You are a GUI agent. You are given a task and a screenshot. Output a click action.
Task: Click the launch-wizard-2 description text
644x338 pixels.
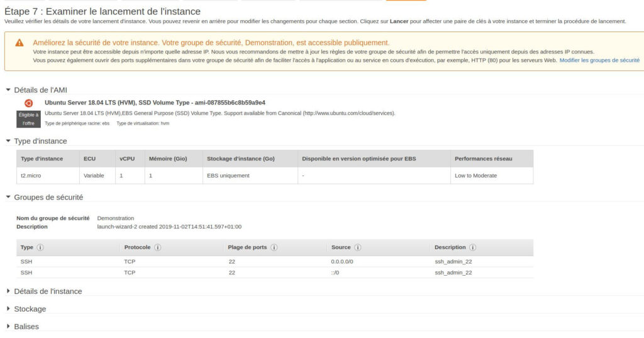[x=169, y=227]
